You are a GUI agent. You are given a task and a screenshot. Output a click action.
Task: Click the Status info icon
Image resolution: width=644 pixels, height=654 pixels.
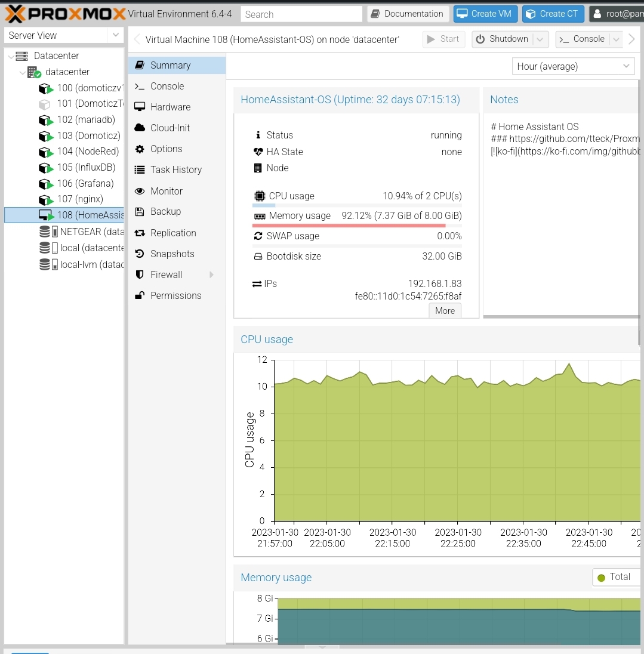coord(258,135)
